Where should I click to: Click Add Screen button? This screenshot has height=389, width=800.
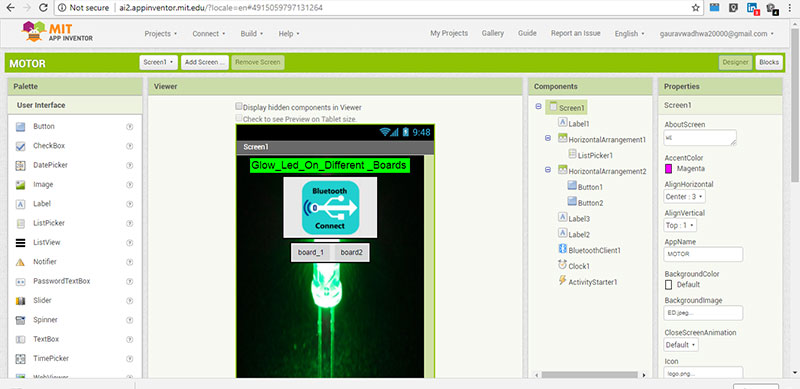point(205,62)
